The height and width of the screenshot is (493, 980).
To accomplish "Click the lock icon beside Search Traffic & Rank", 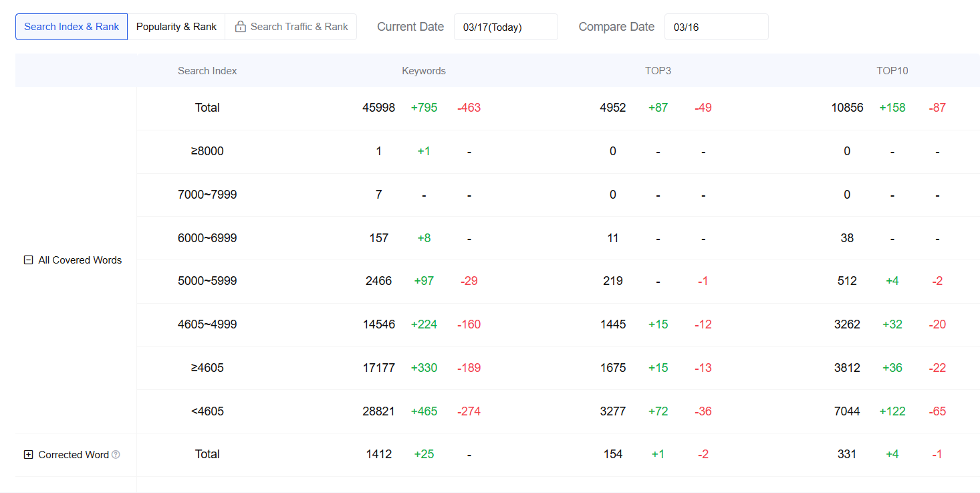I will tap(241, 27).
